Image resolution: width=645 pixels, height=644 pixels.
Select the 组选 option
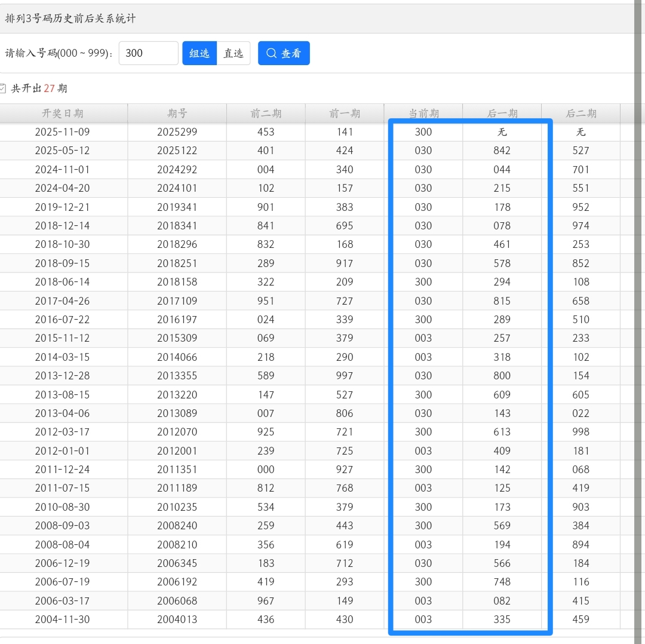pos(199,53)
